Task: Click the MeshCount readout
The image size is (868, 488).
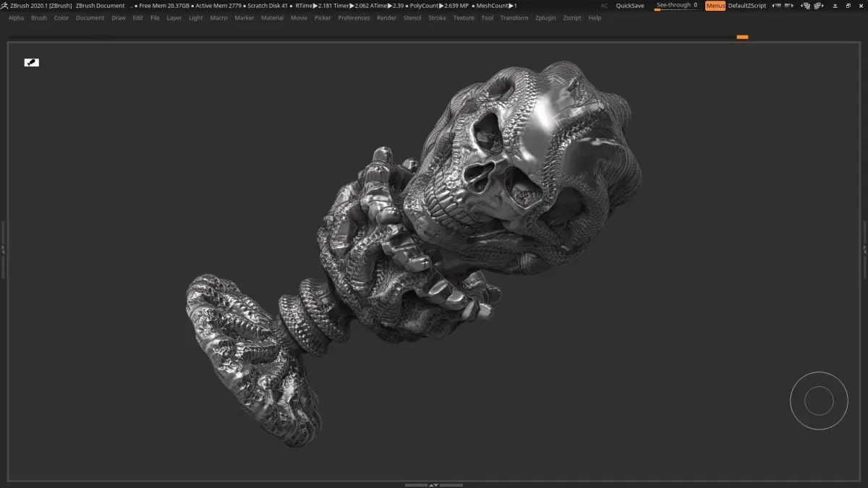Action: point(496,6)
